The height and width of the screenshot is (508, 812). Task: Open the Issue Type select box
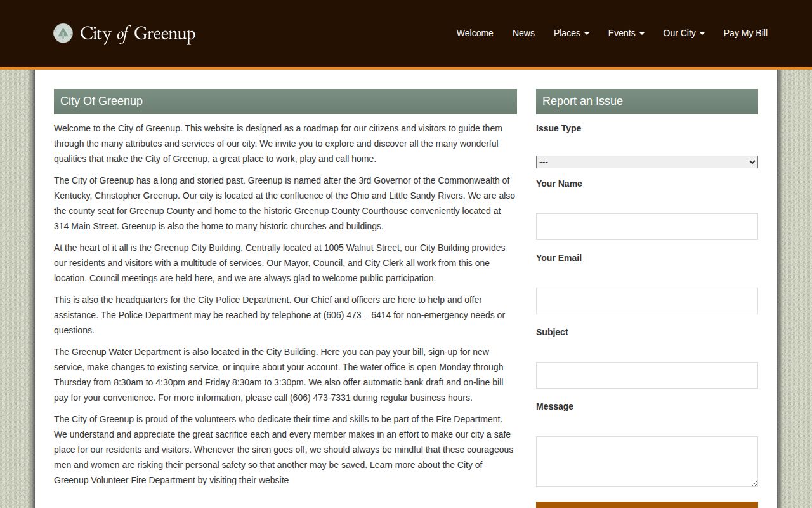tap(647, 162)
